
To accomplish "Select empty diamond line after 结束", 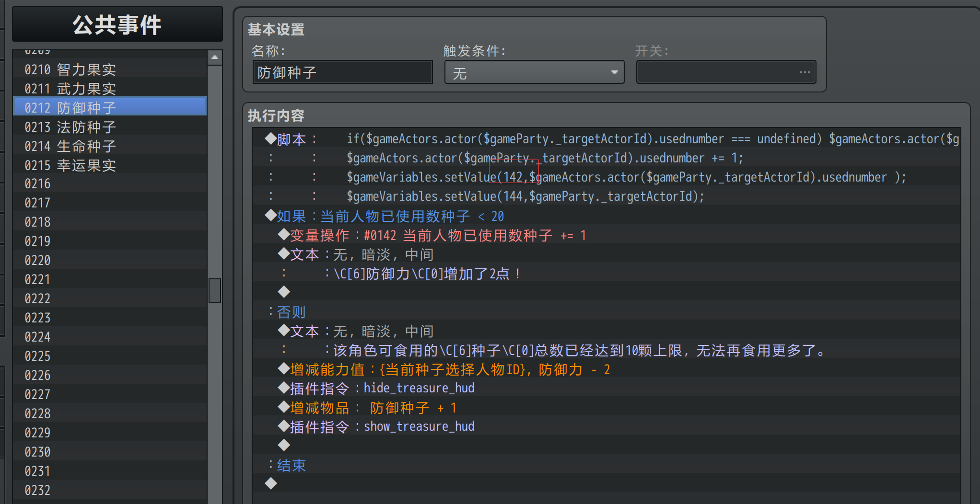I will click(607, 484).
